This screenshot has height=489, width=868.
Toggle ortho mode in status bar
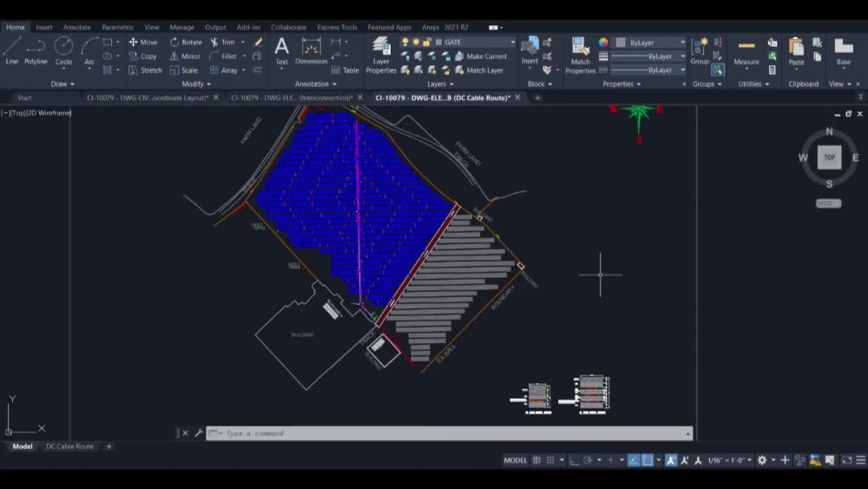pyautogui.click(x=574, y=460)
